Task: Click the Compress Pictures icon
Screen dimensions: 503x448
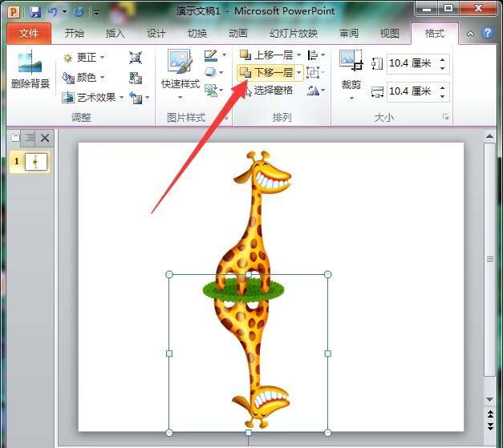Action: [x=136, y=58]
